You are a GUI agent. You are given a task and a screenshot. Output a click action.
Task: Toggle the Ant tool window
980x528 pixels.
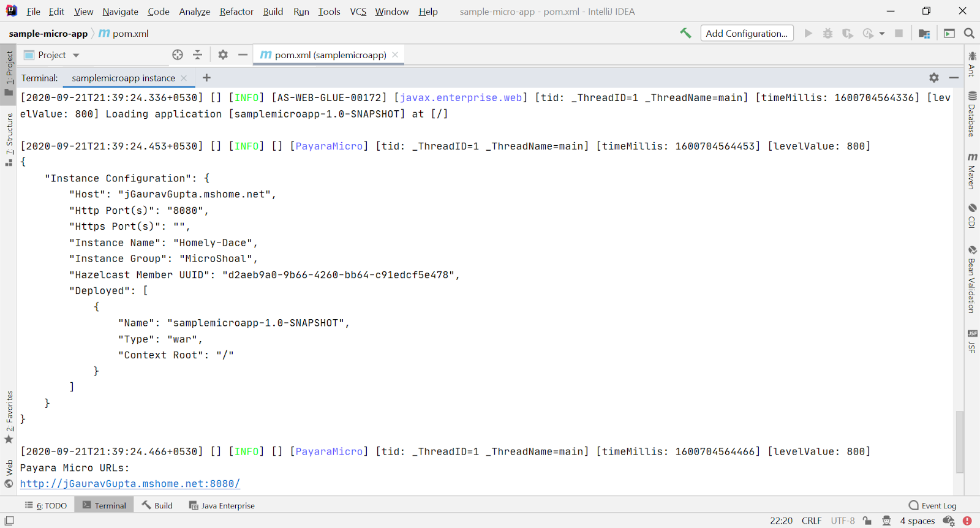tap(972, 65)
